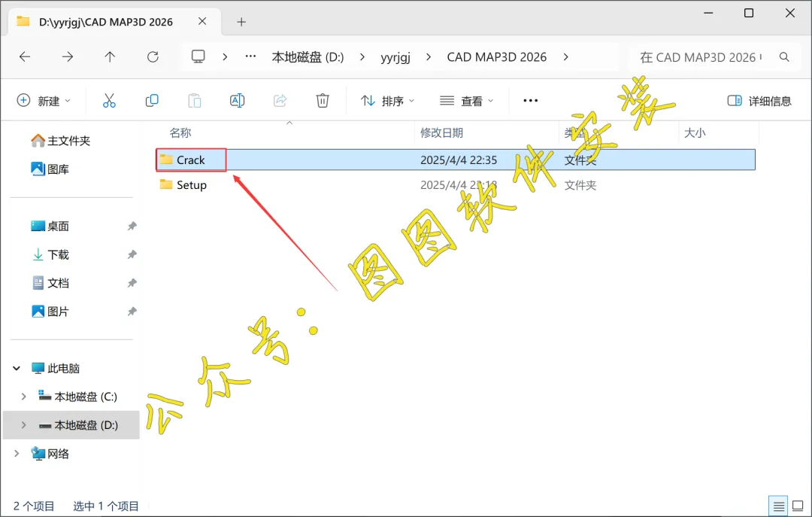
Task: Open 本地磁盘 (D:) breadcrumb
Action: pos(308,57)
